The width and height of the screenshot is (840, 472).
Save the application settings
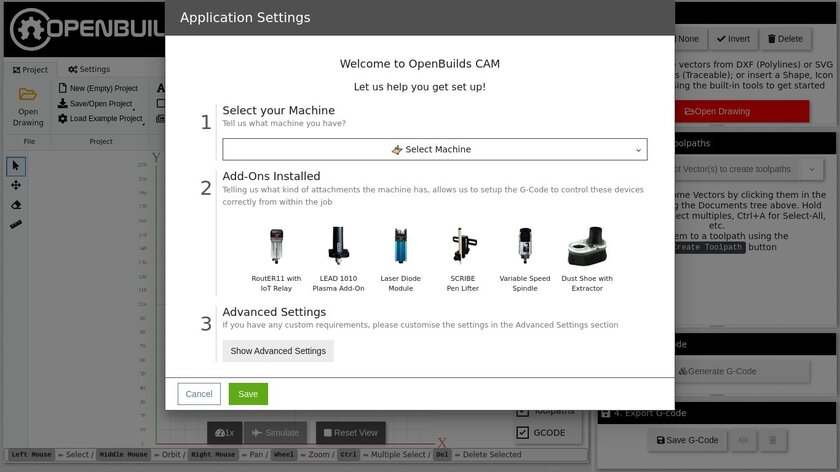pyautogui.click(x=248, y=394)
